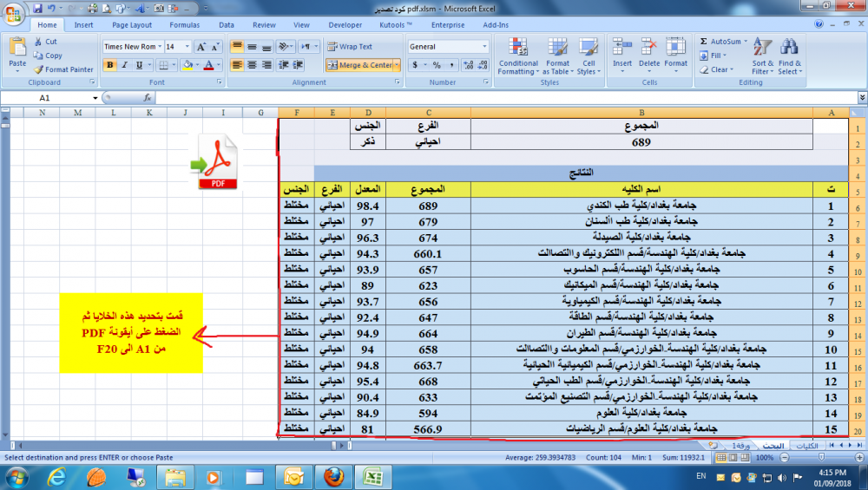
Task: Click the zoom in plus button
Action: click(x=859, y=457)
